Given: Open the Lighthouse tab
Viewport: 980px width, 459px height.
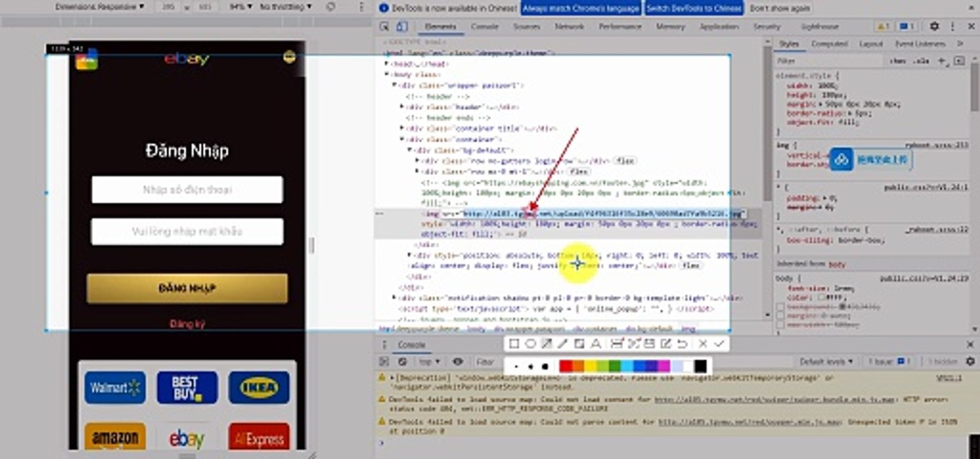Looking at the screenshot, I should (x=819, y=27).
